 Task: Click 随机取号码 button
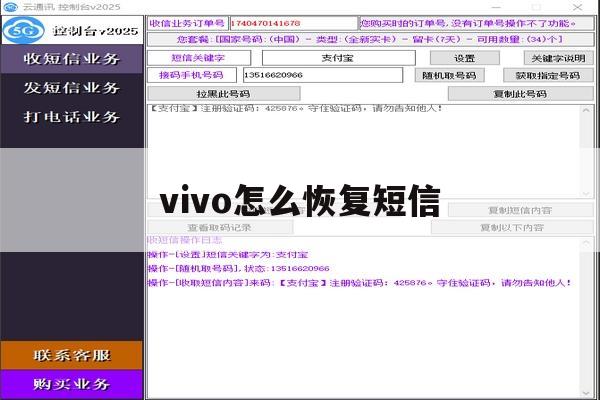[x=449, y=75]
